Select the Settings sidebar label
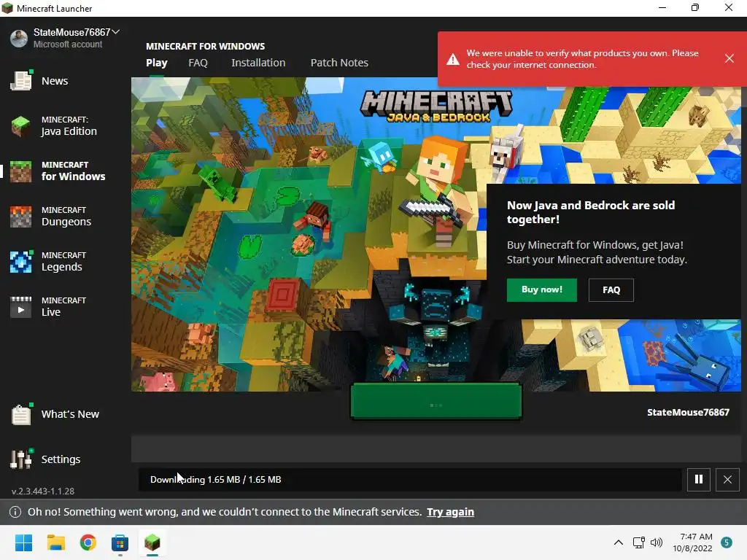Image resolution: width=747 pixels, height=560 pixels. (61, 459)
